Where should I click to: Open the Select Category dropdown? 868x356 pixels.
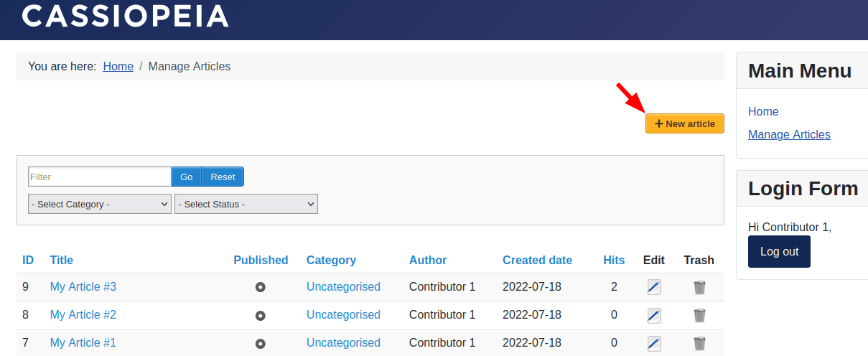tap(100, 204)
